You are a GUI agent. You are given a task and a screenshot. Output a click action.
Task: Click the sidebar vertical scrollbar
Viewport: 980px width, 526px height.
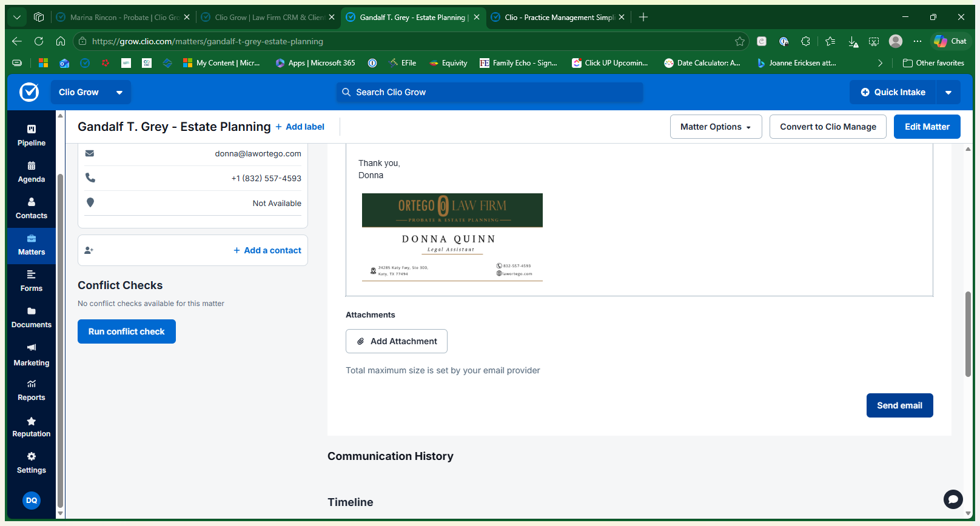60,339
